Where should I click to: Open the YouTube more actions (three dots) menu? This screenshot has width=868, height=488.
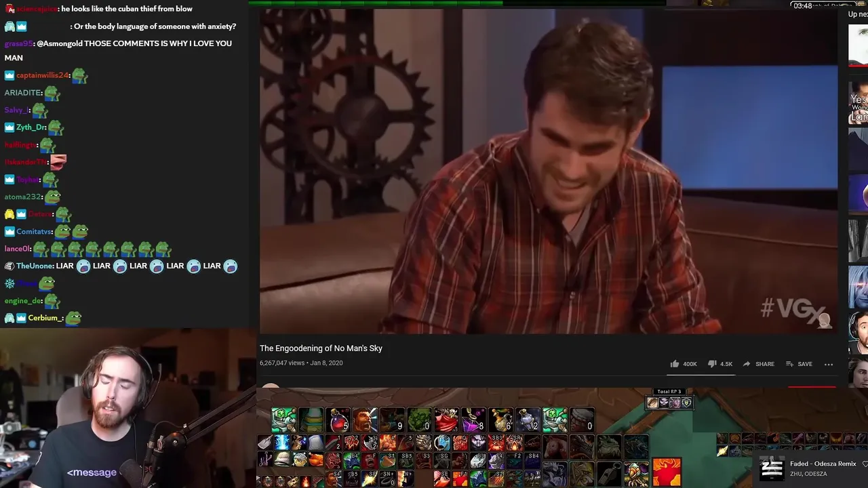pos(828,364)
